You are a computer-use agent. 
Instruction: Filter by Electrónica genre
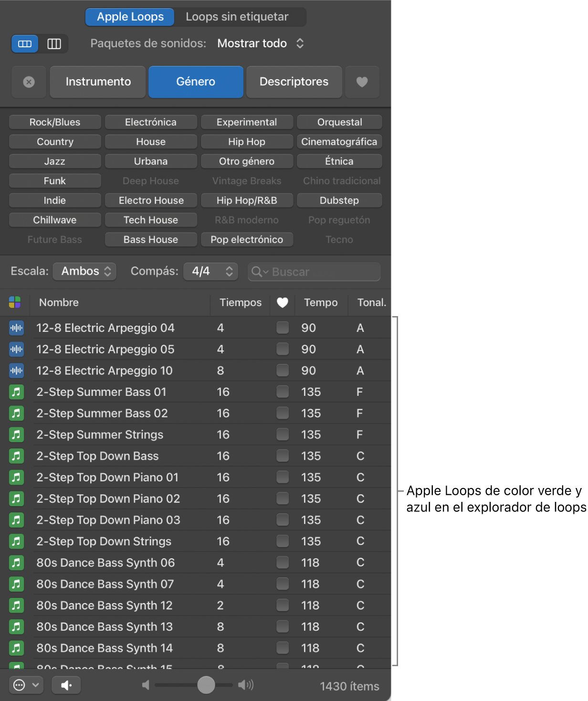(151, 122)
